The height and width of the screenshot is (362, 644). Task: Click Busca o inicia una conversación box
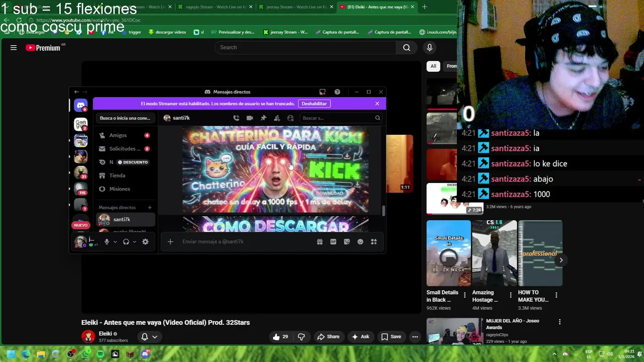coord(125,118)
